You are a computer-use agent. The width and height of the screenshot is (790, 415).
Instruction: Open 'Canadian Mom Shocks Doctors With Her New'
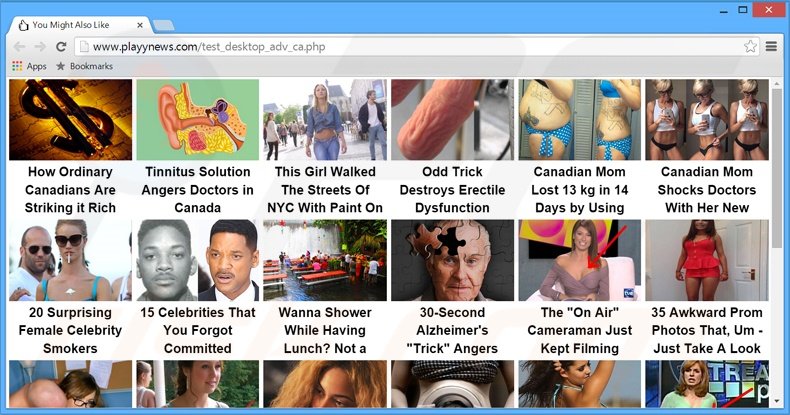[x=707, y=190]
